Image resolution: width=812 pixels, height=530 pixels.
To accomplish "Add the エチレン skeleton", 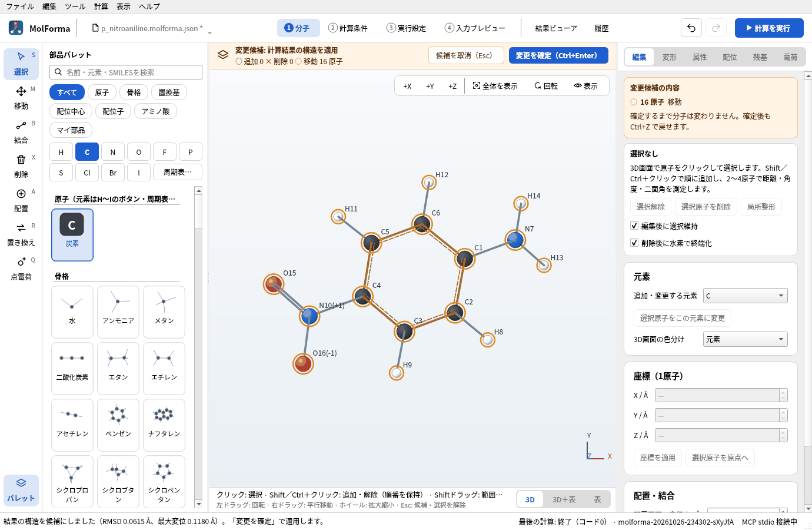I will pos(164,369).
